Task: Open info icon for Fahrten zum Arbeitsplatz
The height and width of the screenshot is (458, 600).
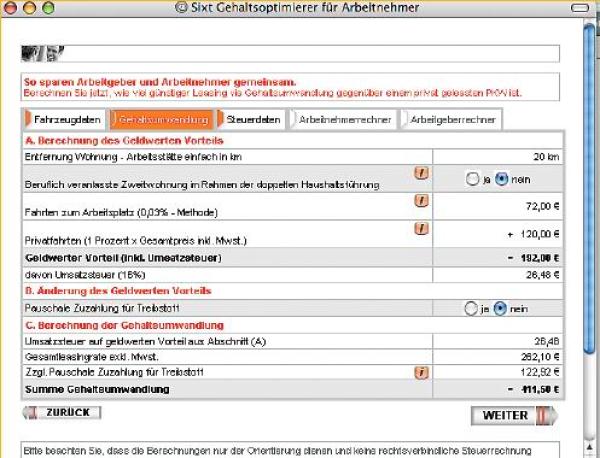Action: tap(421, 200)
